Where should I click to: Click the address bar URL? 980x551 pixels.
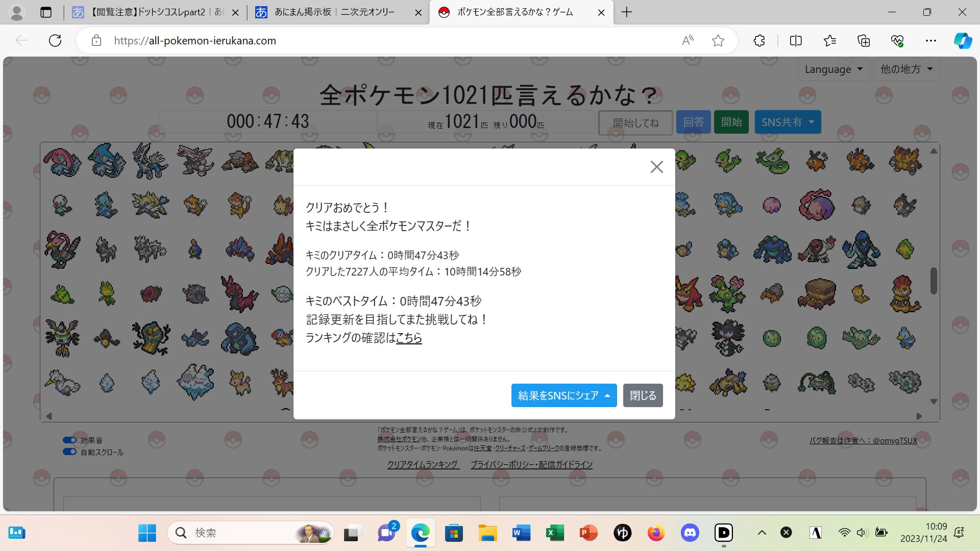(195, 41)
